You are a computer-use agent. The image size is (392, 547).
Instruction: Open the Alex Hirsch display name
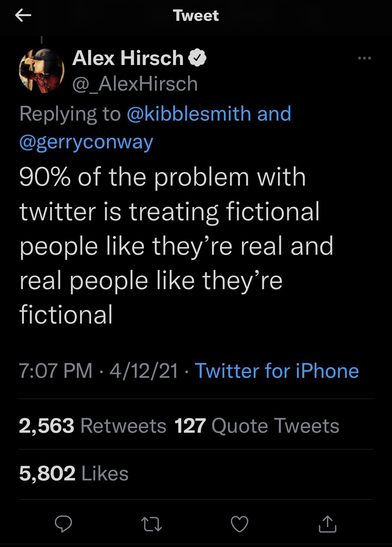point(128,58)
